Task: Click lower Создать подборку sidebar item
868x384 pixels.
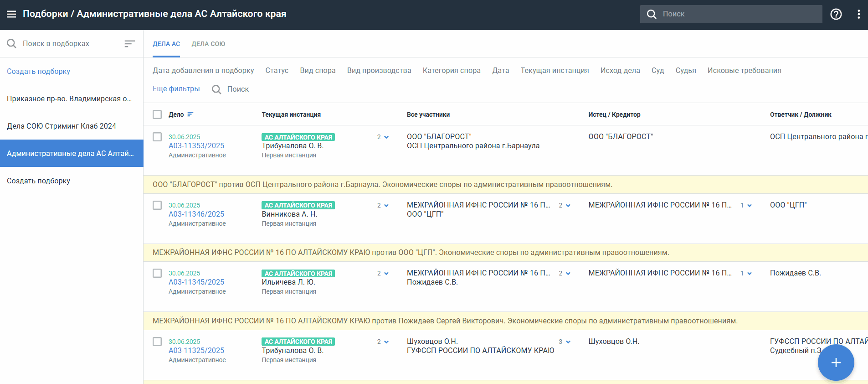Action: click(x=72, y=181)
